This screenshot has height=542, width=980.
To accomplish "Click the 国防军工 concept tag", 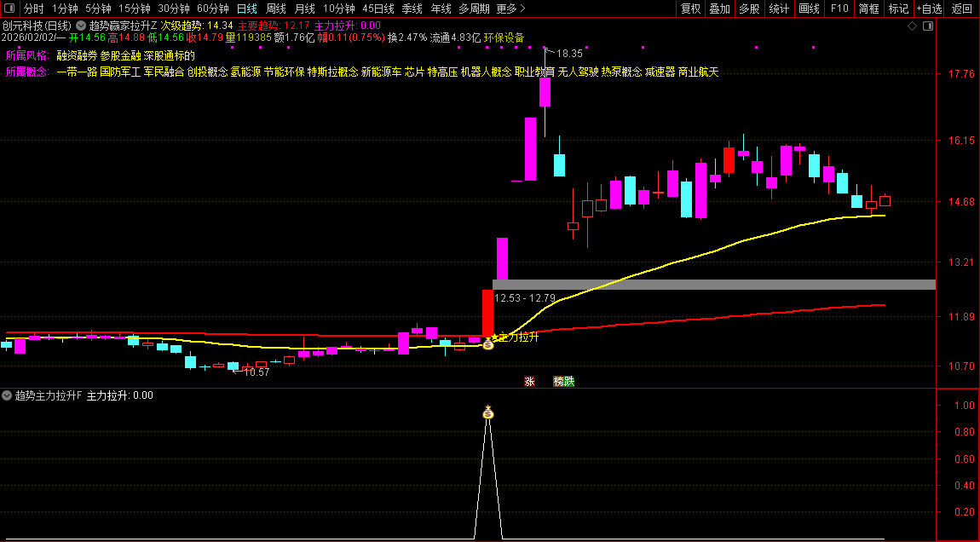I will pos(120,72).
